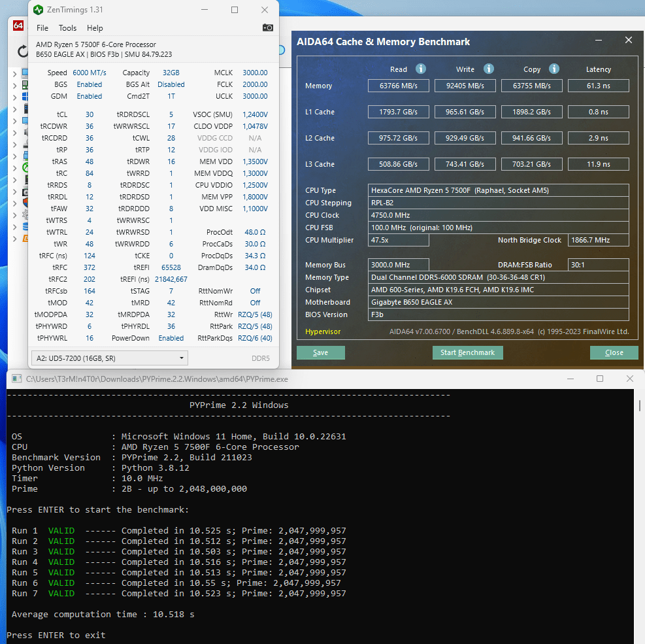Select the Windows logo icon in AIDA64 tree
This screenshot has height=644, width=645.
click(25, 97)
